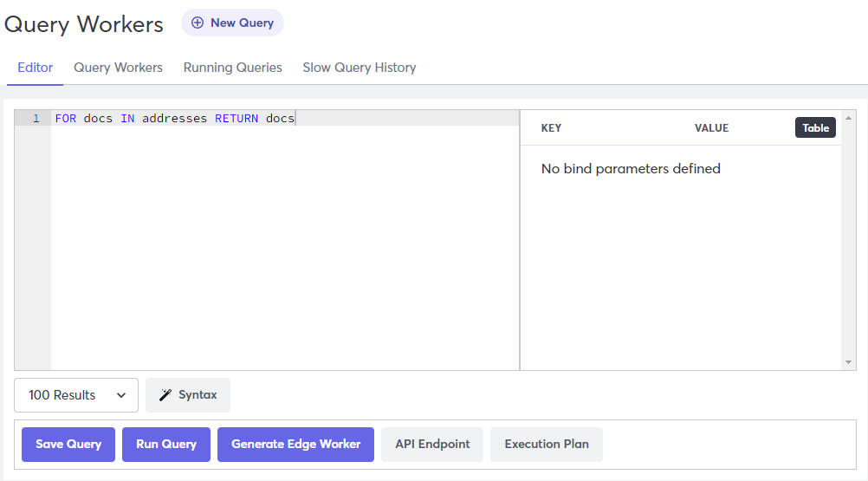868x481 pixels.
Task: Click the New Query button
Action: pyautogui.click(x=232, y=23)
